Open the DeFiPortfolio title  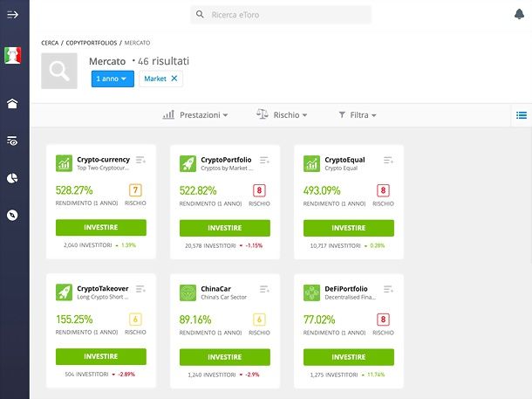(346, 289)
